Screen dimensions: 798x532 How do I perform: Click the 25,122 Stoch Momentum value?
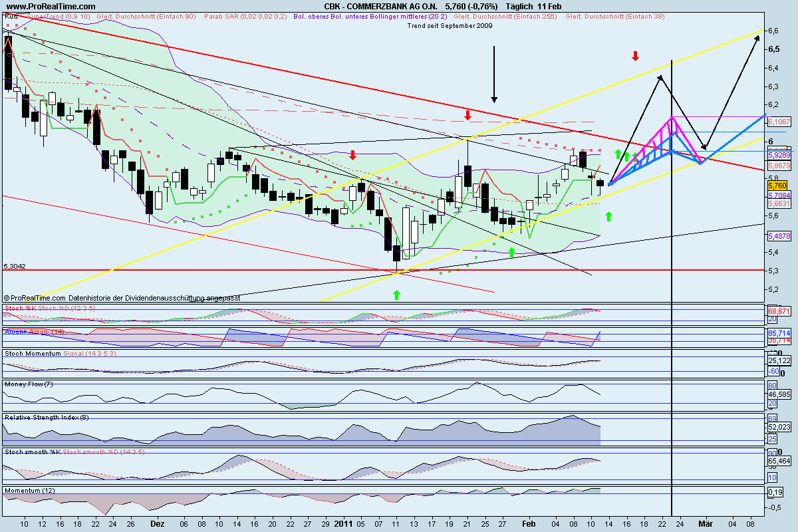[x=779, y=361]
